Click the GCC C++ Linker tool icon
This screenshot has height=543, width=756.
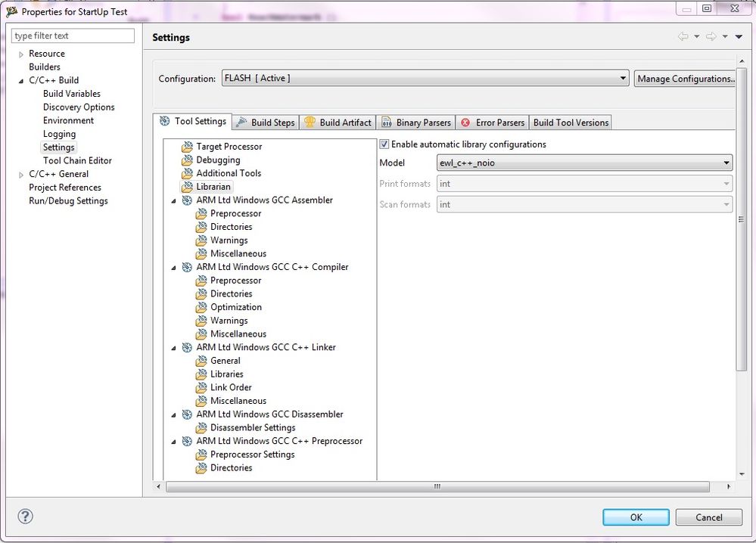pyautogui.click(x=187, y=347)
